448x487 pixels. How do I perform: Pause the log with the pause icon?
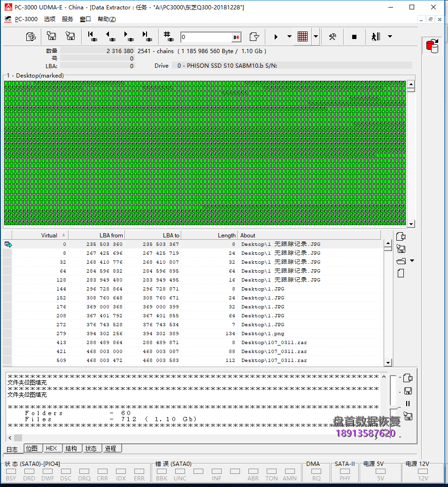click(408, 403)
